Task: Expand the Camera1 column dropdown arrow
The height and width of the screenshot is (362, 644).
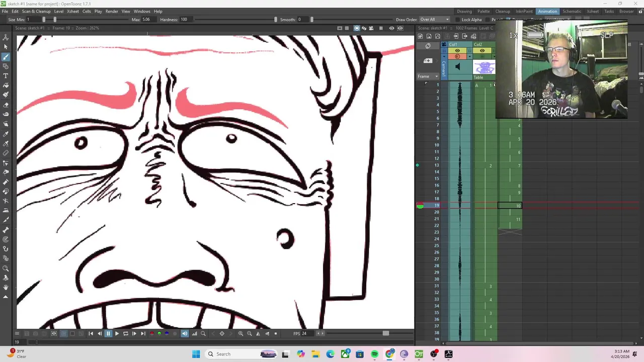Action: (444, 56)
